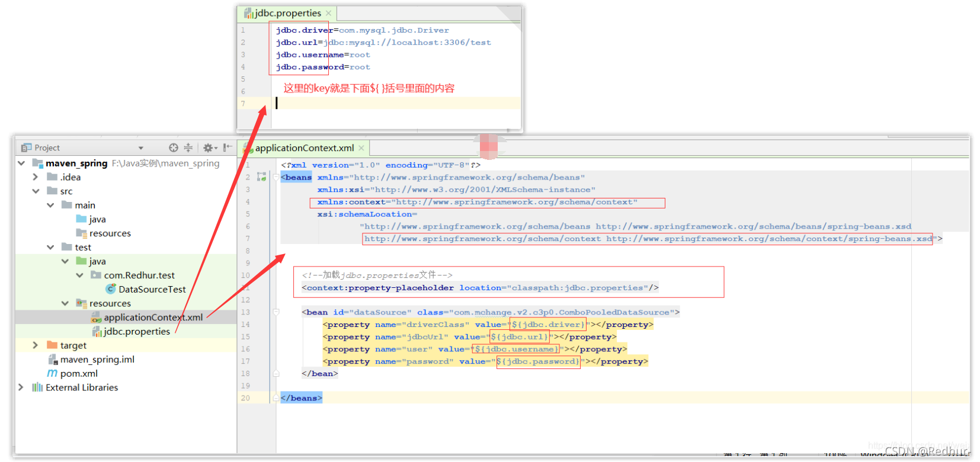Click the Spring bean gutter icon on line 2
980x462 pixels.
tap(261, 177)
